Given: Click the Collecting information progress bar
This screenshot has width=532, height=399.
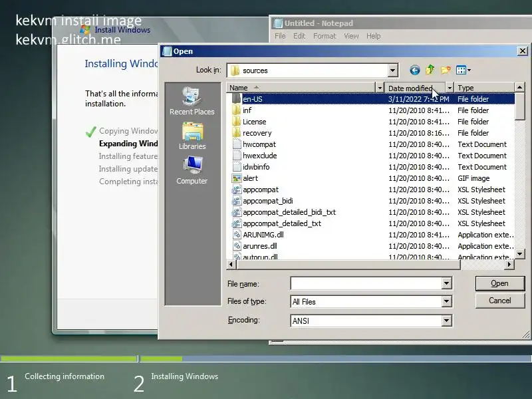Looking at the screenshot, I should (69, 358).
